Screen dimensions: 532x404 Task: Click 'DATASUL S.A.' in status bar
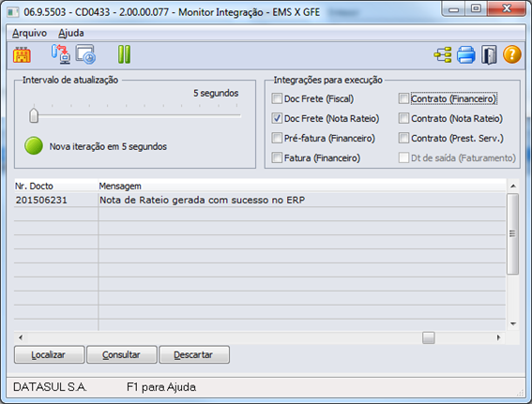coord(50,387)
